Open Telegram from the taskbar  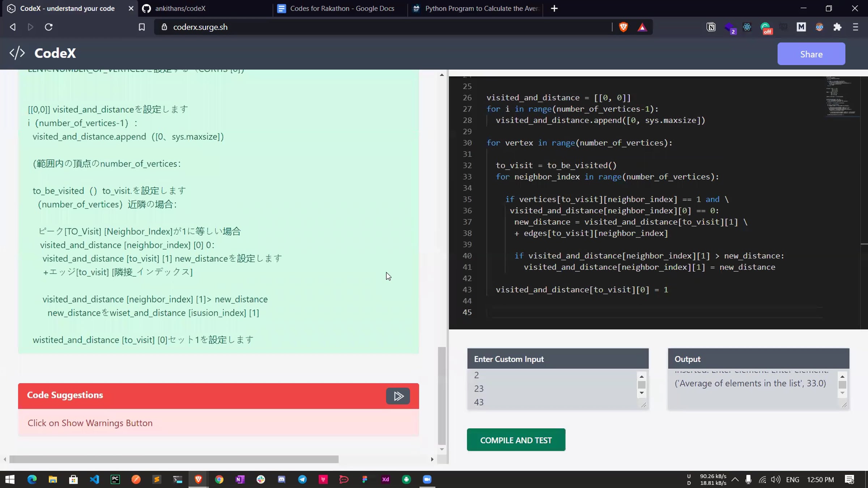coord(302,479)
